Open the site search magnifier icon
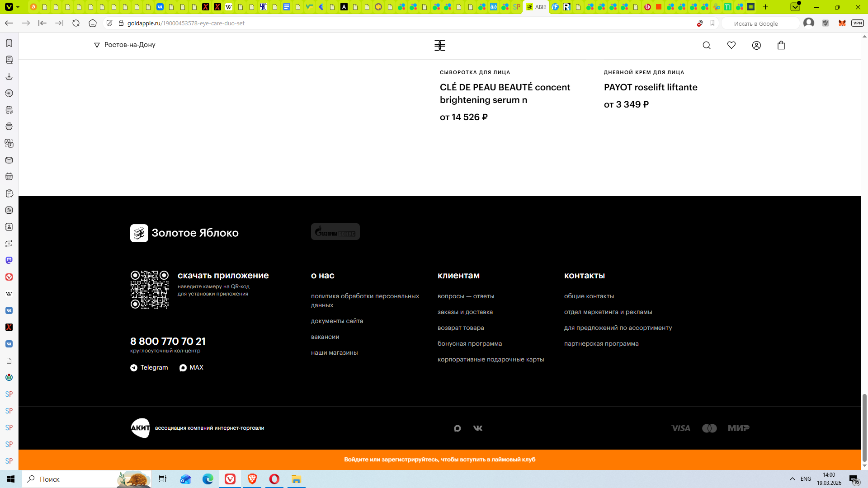 (707, 45)
